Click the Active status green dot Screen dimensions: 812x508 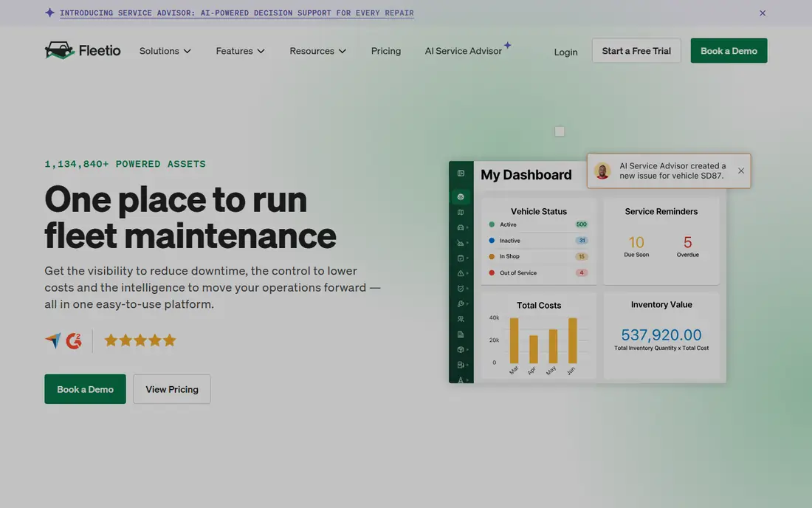click(x=492, y=224)
